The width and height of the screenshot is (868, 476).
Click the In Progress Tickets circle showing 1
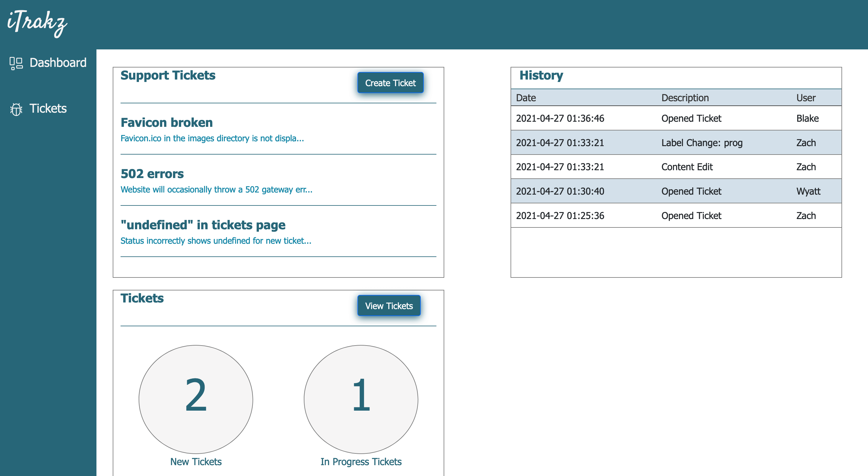coord(361,399)
